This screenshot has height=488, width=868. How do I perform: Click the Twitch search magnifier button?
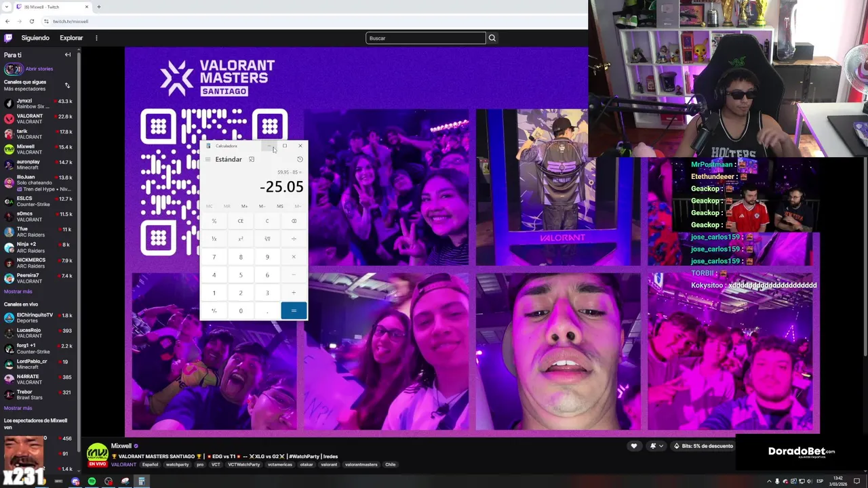click(x=492, y=38)
